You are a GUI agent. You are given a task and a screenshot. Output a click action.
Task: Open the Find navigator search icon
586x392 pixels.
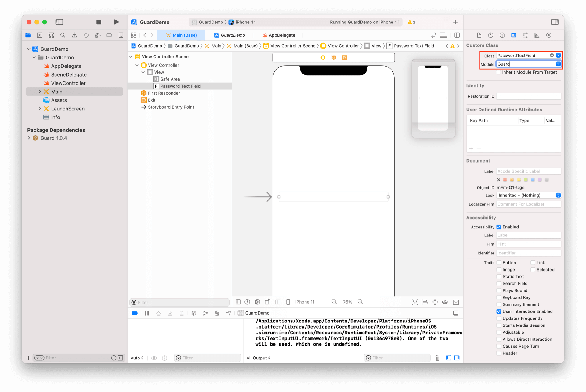coord(63,35)
